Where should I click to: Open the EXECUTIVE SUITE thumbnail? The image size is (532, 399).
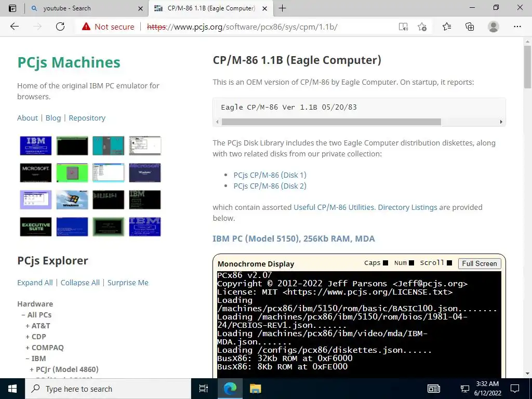(36, 227)
